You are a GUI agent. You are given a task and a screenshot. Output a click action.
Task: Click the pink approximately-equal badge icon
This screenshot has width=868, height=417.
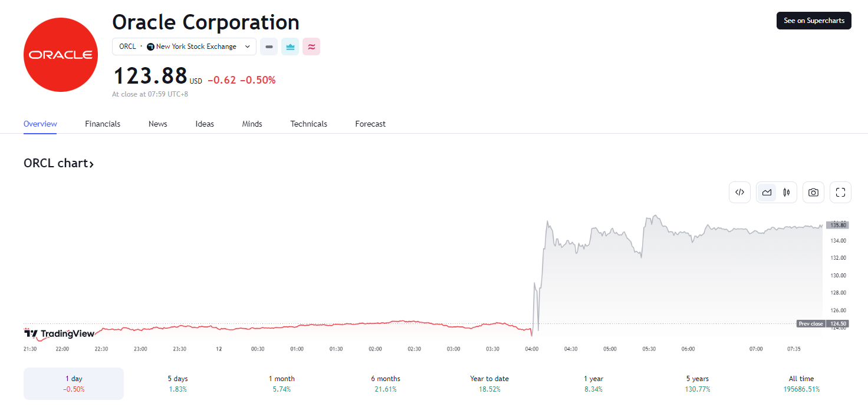(311, 47)
